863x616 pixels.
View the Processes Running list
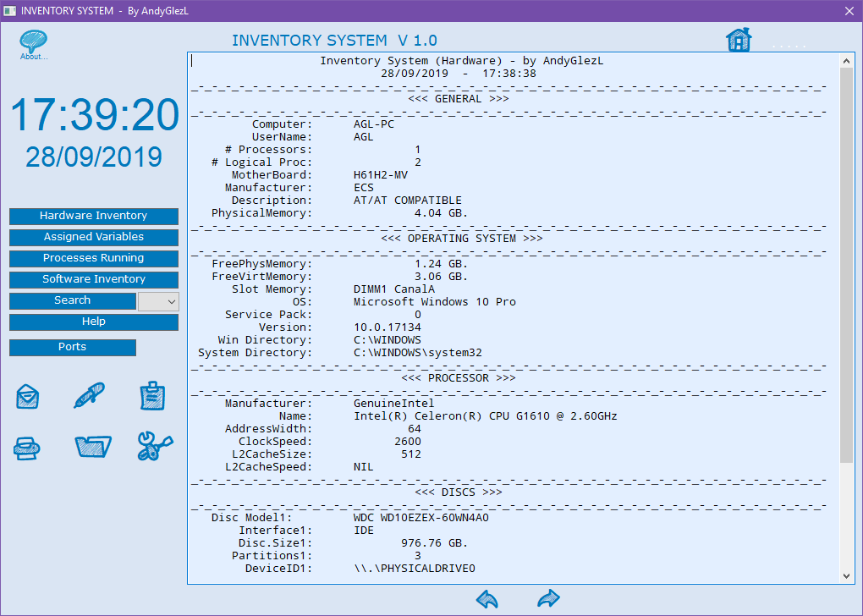93,258
